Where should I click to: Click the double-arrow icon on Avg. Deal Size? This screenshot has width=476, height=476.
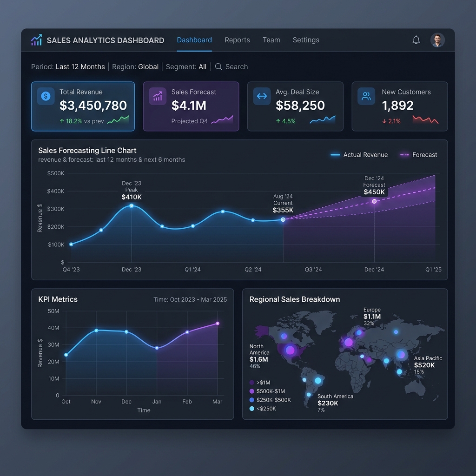coord(262,96)
